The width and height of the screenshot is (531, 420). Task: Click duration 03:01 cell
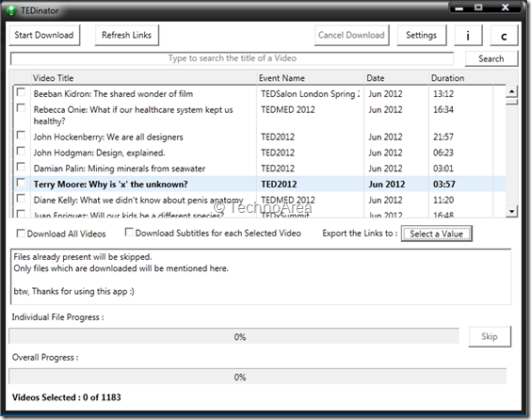click(x=443, y=169)
